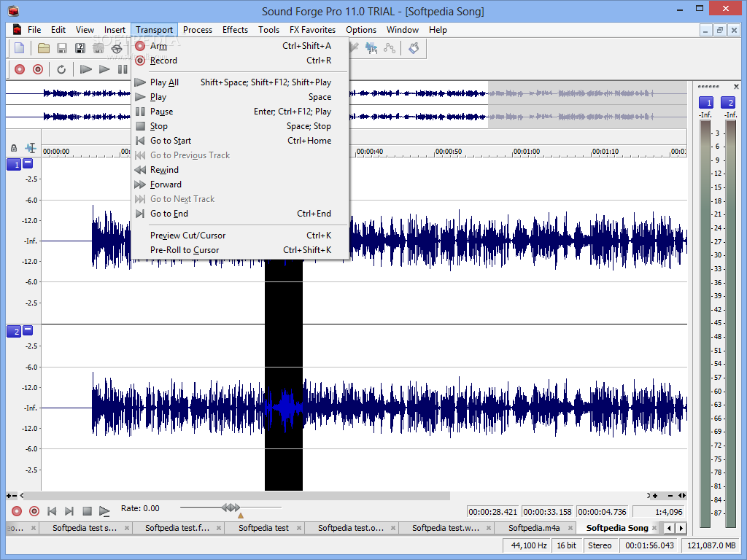Select Play in the Transport menu
Screen dimensions: 747x560
pyautogui.click(x=240, y=97)
